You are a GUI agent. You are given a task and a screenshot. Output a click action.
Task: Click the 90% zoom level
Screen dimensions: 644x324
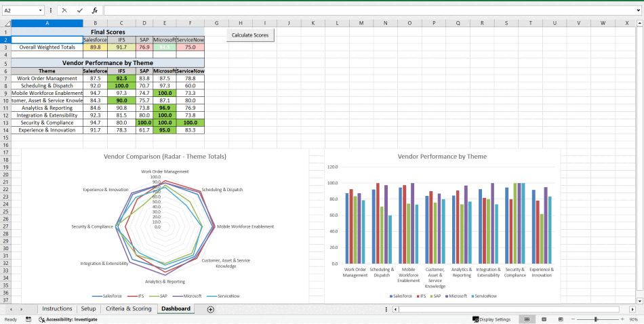click(x=633, y=319)
